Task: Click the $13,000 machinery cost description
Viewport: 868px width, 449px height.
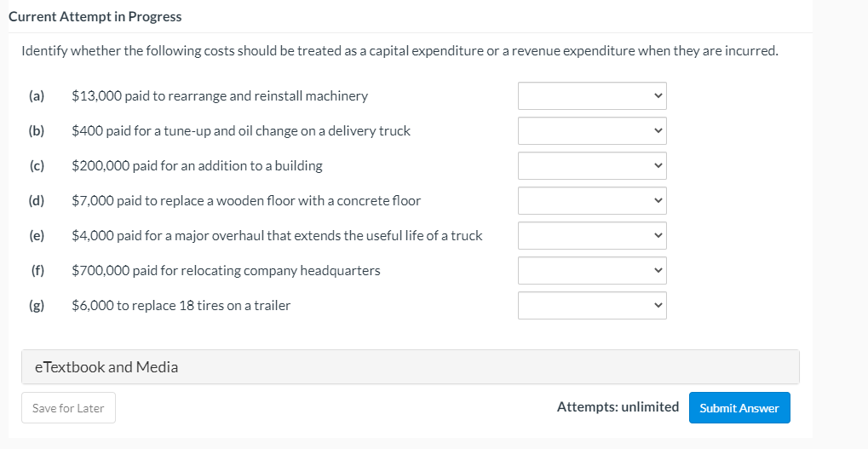Action: click(220, 95)
